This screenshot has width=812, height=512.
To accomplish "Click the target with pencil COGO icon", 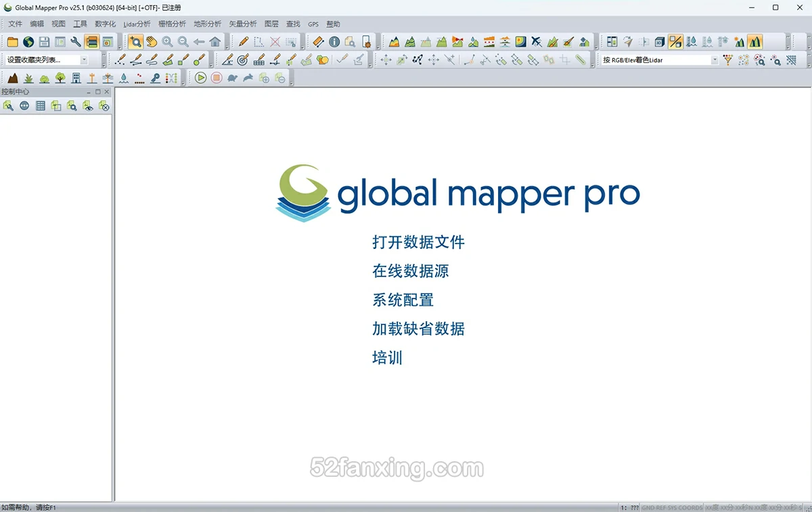I will pos(243,60).
